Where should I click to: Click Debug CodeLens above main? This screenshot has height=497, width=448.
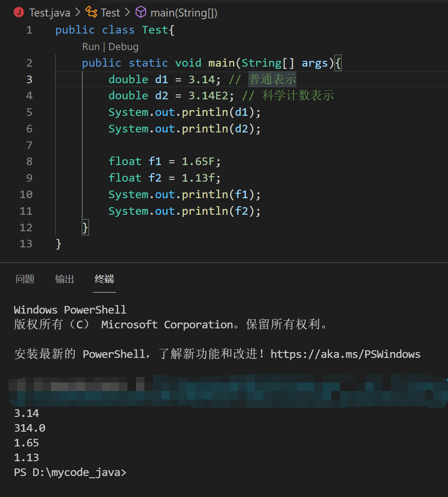123,47
